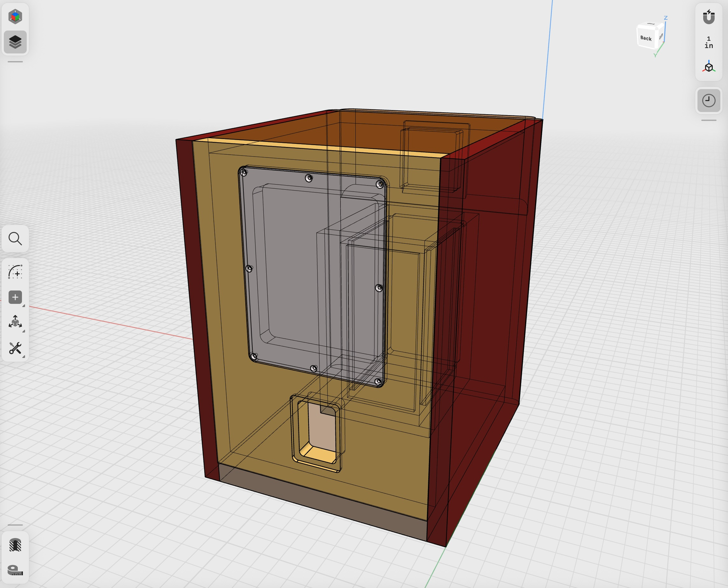Open the History clock panel

click(x=708, y=101)
